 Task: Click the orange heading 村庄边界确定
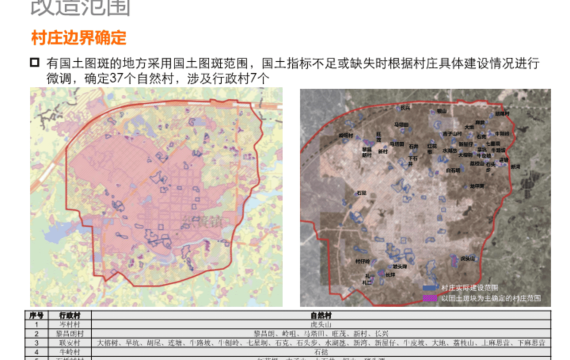(x=79, y=38)
